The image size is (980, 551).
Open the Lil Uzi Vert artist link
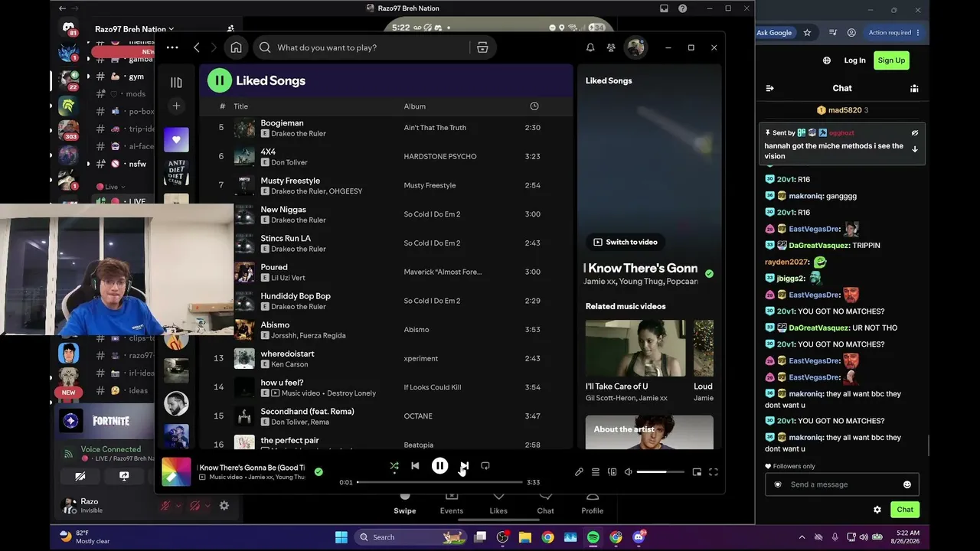point(289,278)
